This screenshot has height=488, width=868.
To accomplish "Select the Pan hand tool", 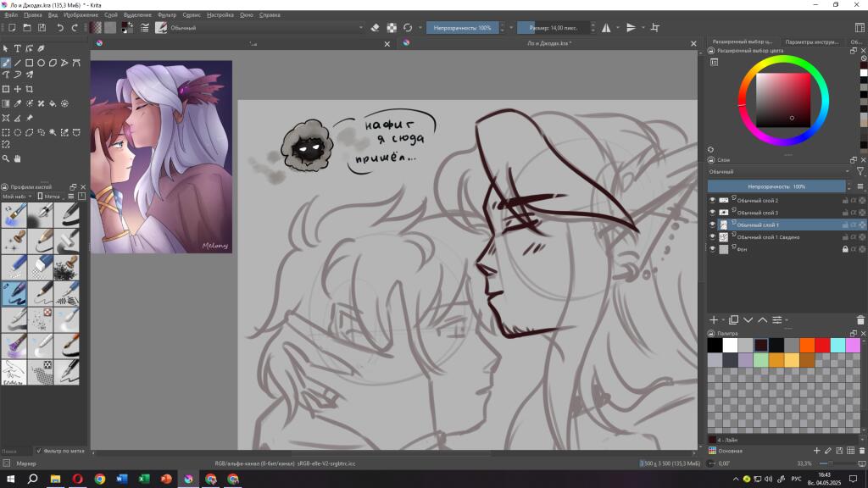I will (17, 158).
